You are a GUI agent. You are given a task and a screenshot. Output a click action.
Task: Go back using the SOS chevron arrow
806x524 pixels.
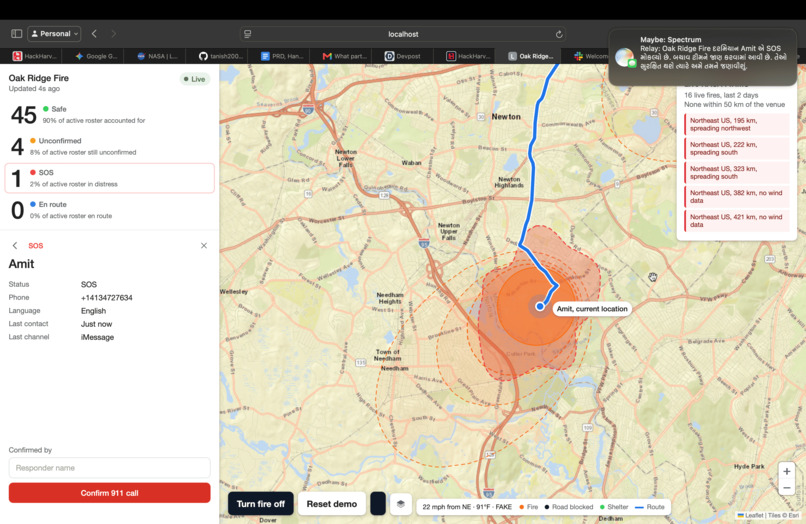pyautogui.click(x=15, y=246)
